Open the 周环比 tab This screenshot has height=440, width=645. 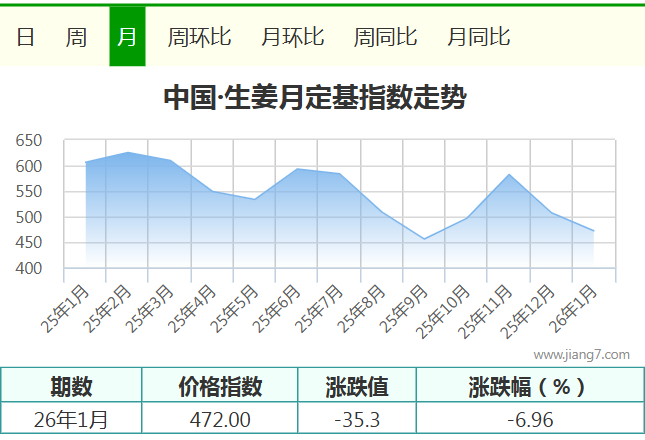(199, 37)
